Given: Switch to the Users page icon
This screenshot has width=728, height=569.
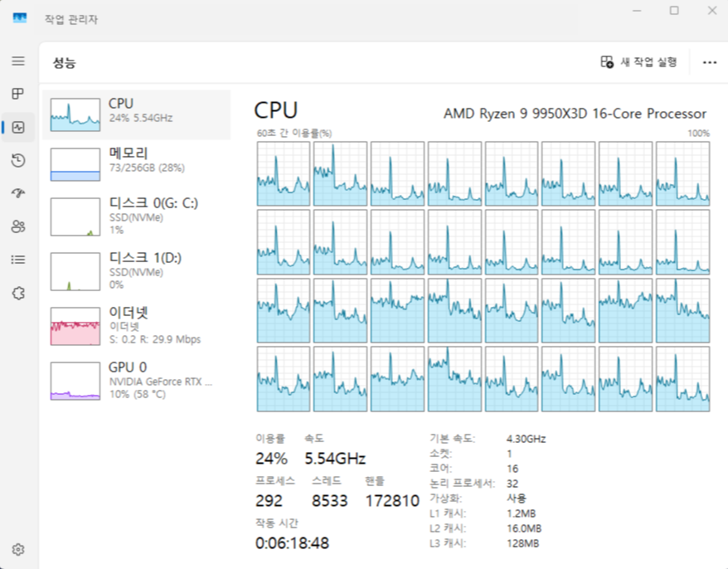Looking at the screenshot, I should pos(18,226).
